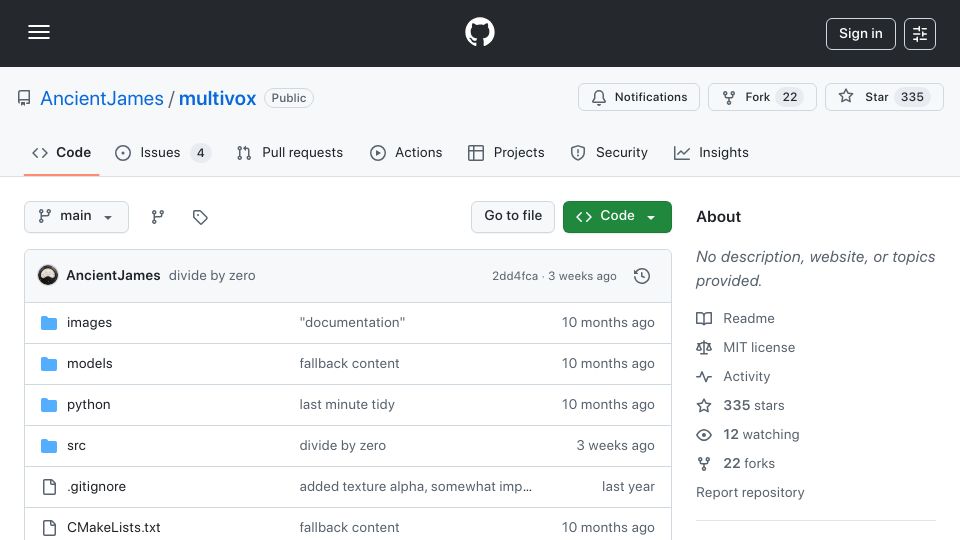Click AncientJames avatar in commit row
Viewport: 960px width, 540px height.
coord(48,276)
